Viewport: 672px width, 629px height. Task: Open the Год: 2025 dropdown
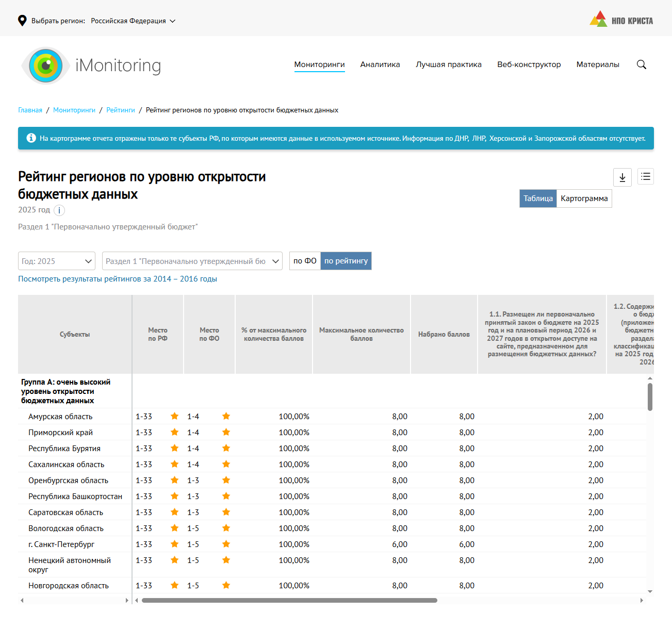57,261
